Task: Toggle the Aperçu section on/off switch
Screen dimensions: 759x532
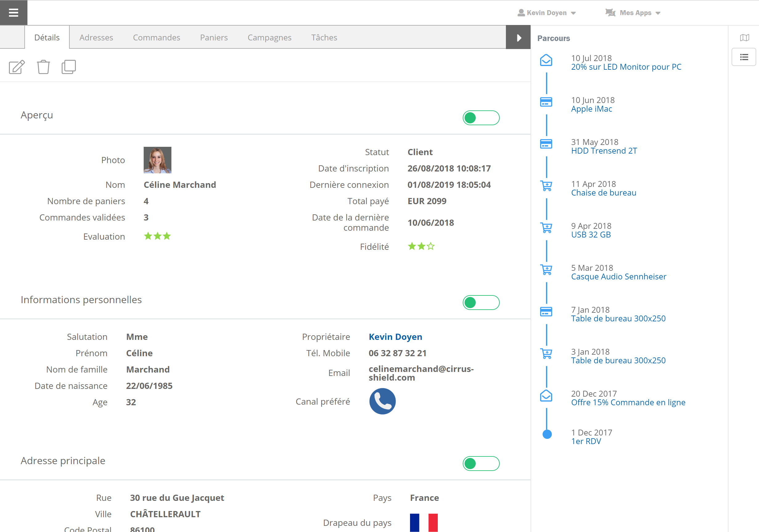Action: pos(481,118)
